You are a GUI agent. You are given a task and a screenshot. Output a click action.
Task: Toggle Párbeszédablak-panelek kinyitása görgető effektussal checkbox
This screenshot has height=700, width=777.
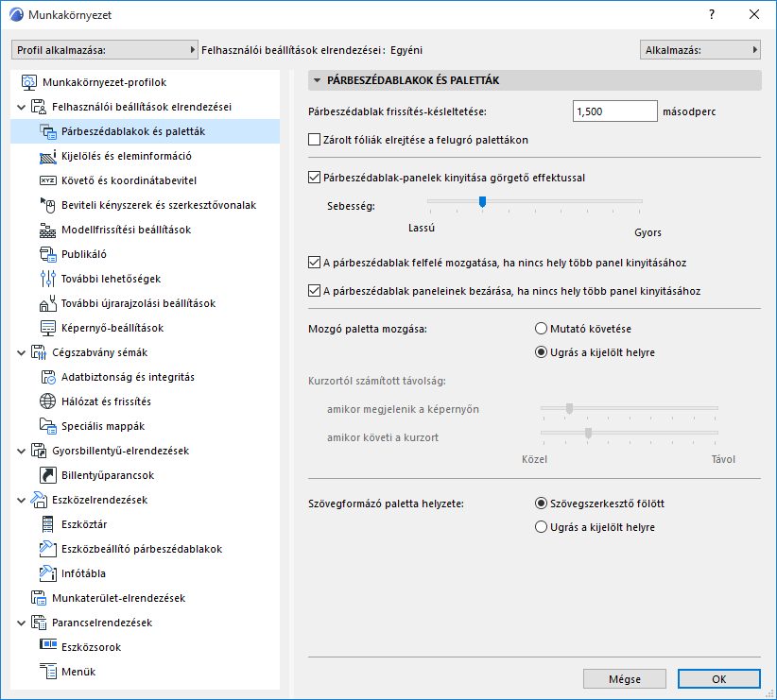click(x=315, y=177)
